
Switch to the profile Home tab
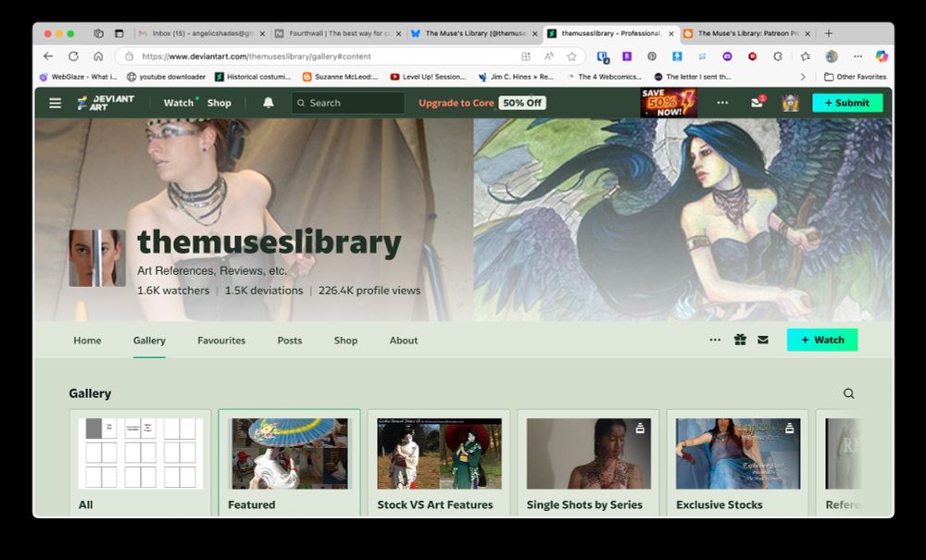(x=87, y=341)
